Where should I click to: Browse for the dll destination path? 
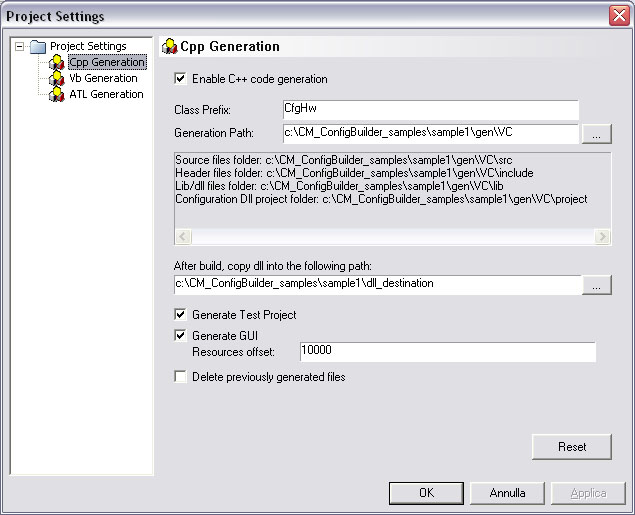coord(596,285)
